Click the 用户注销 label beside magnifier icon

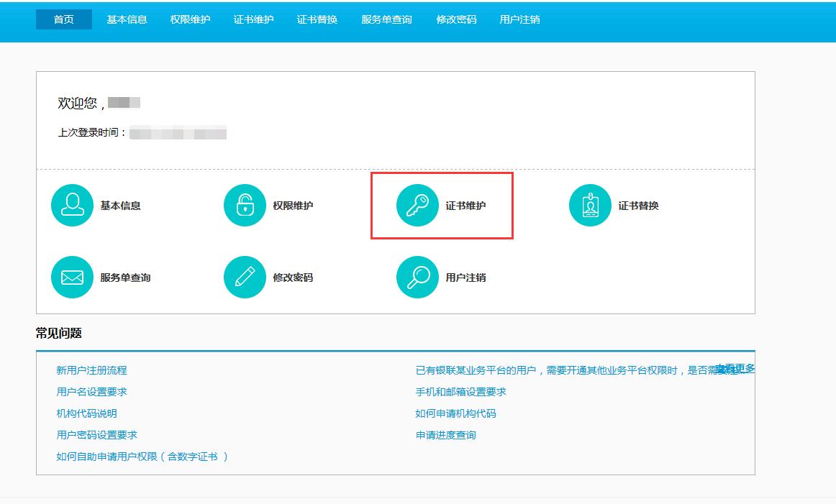(466, 278)
